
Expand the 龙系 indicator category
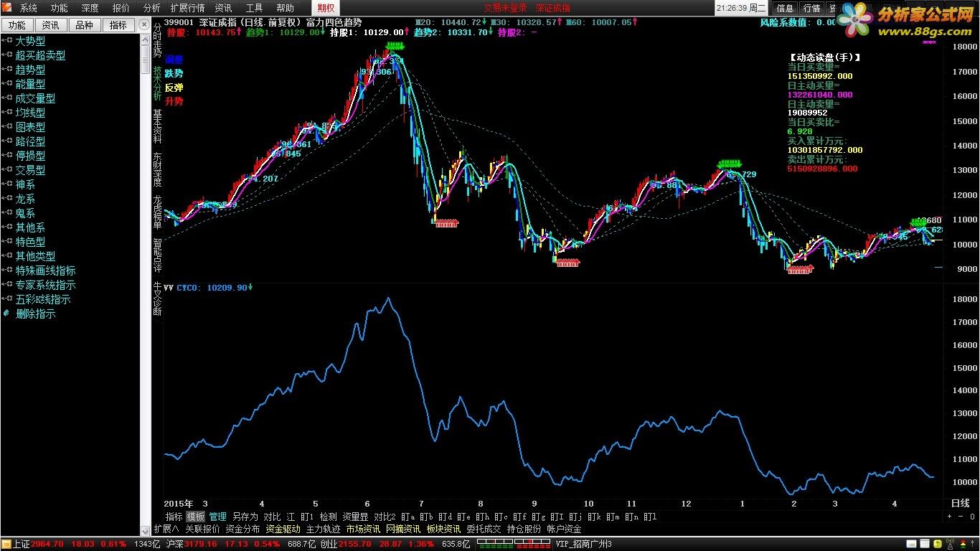[25, 199]
